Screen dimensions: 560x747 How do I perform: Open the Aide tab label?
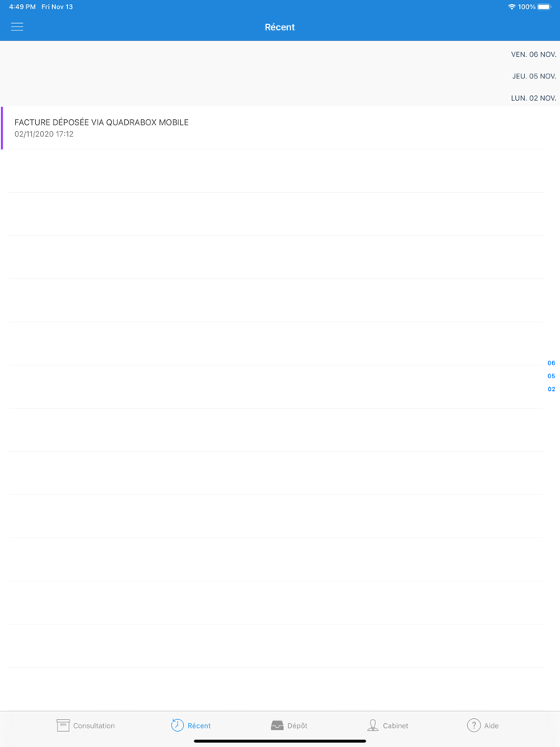click(x=491, y=725)
